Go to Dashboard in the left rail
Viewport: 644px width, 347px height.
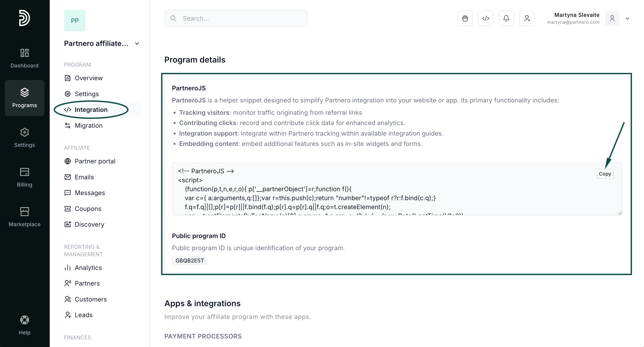click(x=24, y=58)
